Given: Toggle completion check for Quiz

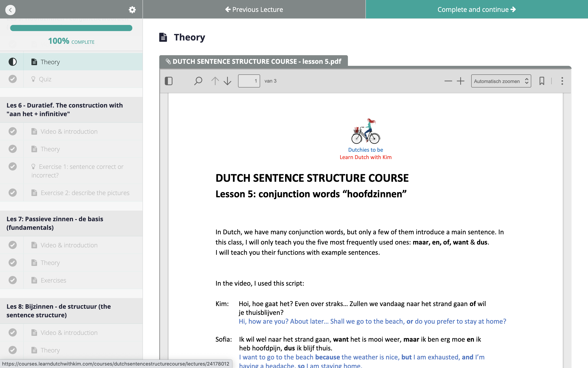Looking at the screenshot, I should [13, 79].
